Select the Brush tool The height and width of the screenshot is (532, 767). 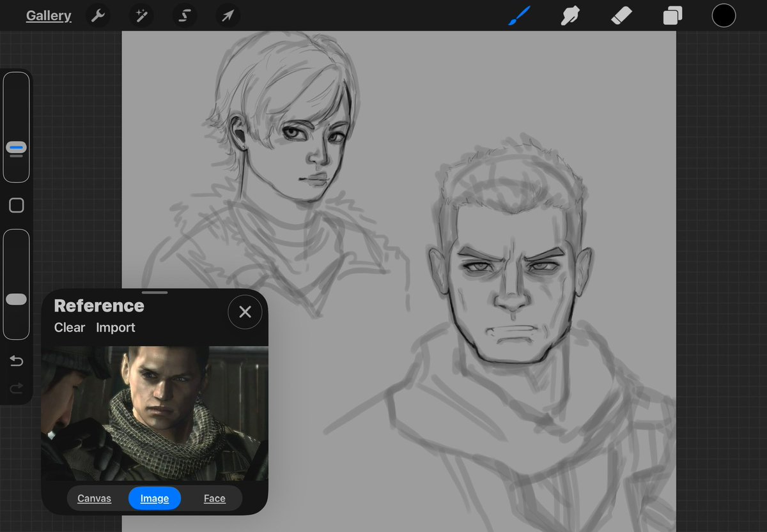[x=520, y=16]
